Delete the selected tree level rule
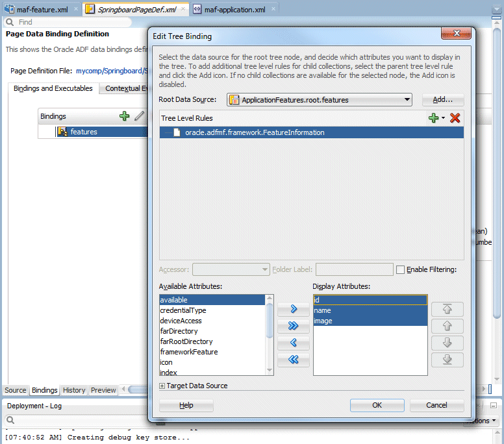 [x=455, y=118]
